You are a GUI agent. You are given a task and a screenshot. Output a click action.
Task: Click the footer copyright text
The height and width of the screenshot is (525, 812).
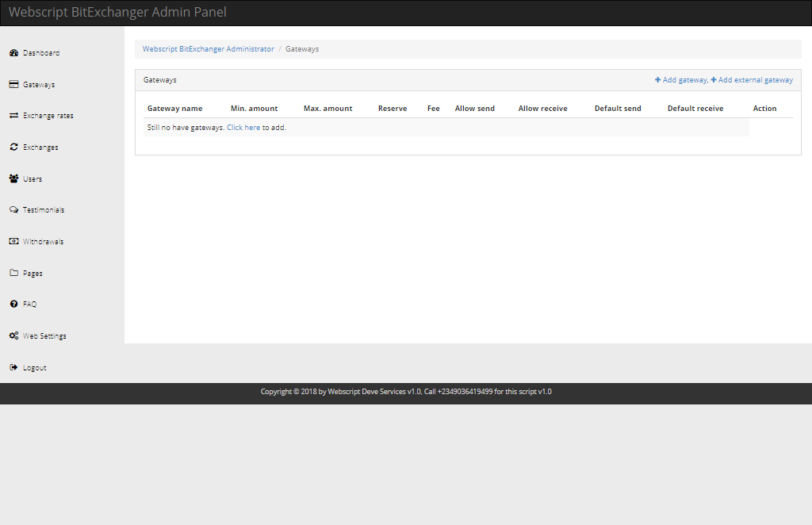406,392
